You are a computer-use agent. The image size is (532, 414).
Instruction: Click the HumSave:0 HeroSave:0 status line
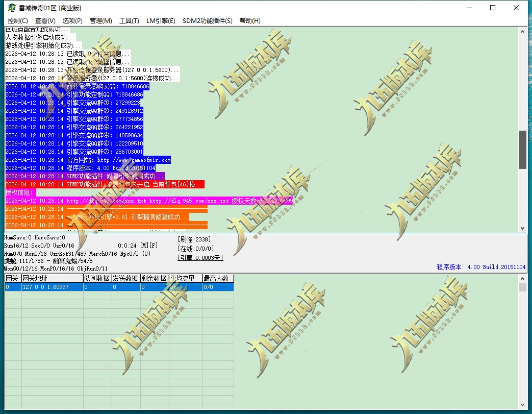click(35, 237)
